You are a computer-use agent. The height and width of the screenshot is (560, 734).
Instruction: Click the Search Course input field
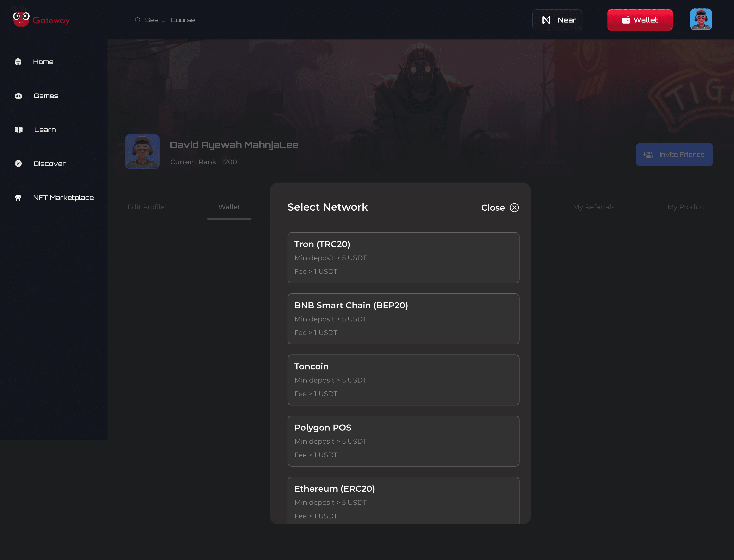pos(170,20)
